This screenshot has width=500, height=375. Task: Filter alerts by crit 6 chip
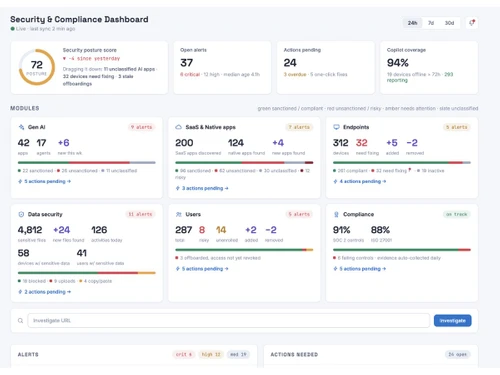coord(184,354)
